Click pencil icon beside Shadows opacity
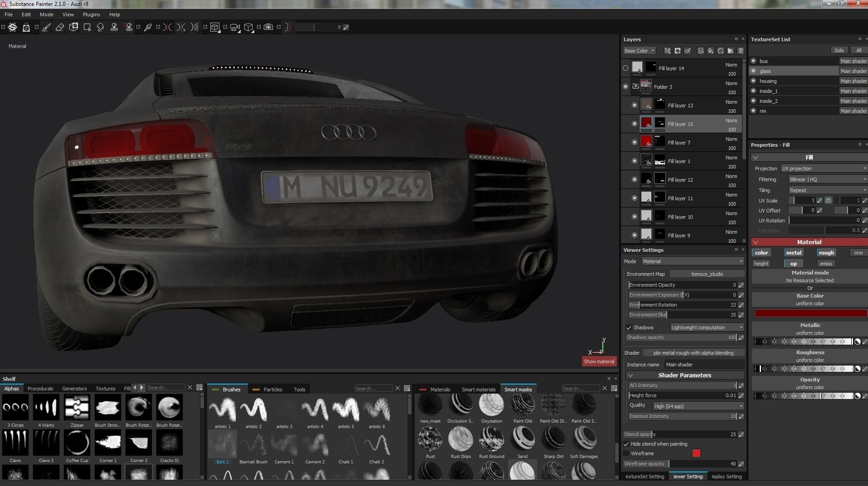 tap(741, 337)
